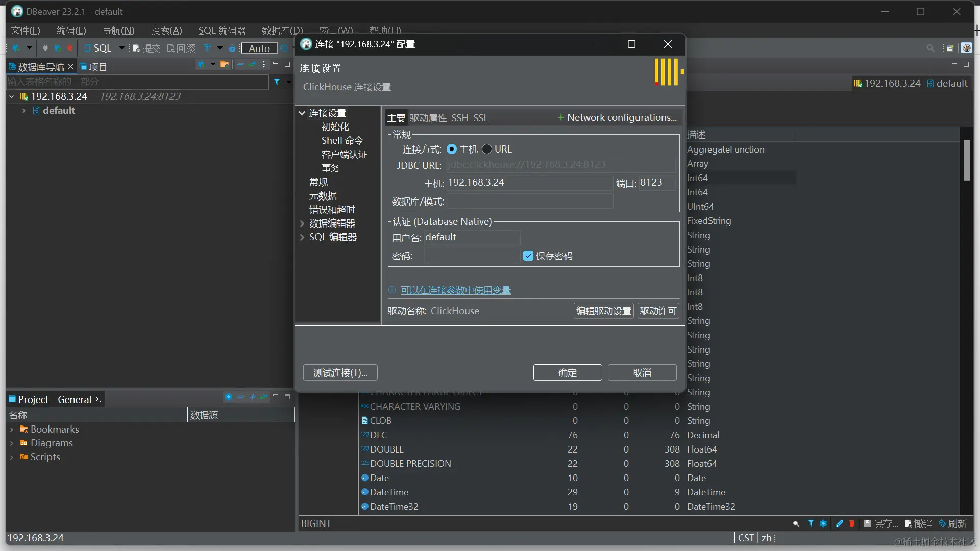Collapse the 192.168.3.24 connection node
The width and height of the screenshot is (980, 551).
coord(11,96)
